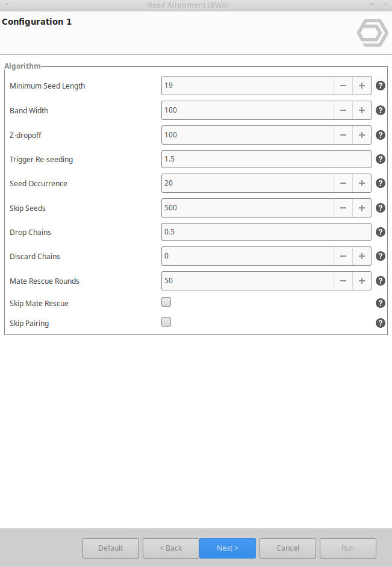The width and height of the screenshot is (392, 567).
Task: Proceed using the Next button
Action: point(227,548)
